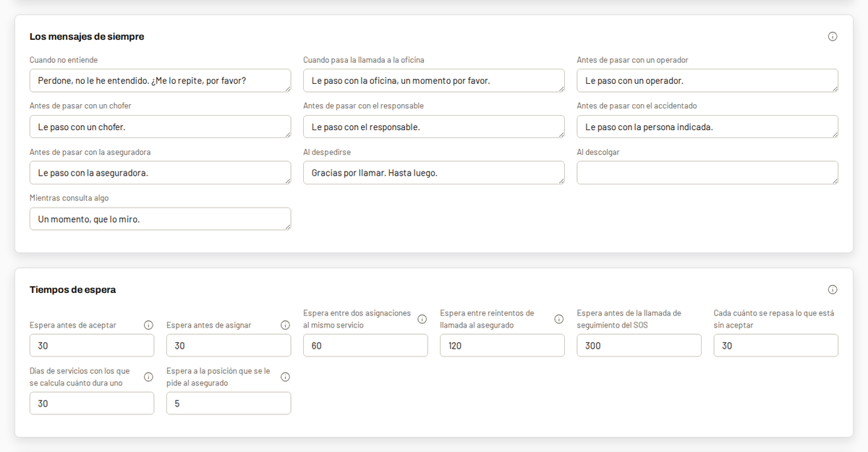
Task: Edit the 'Un momento, que lo miro.' box
Action: [161, 219]
